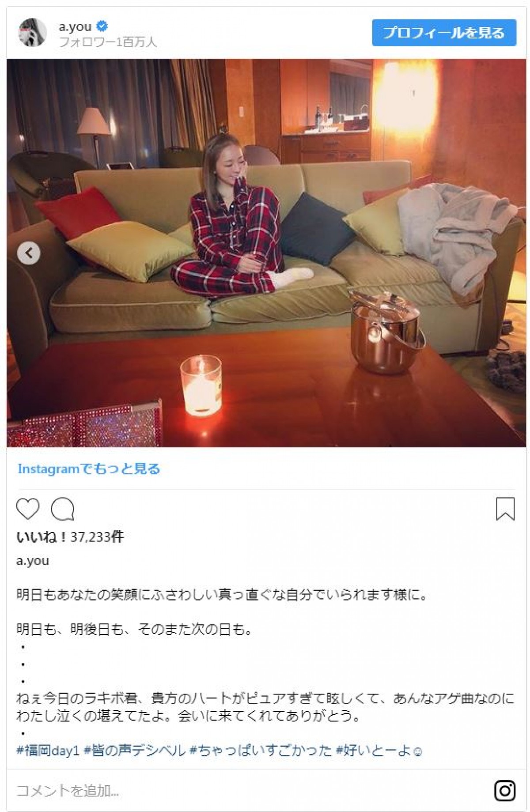Click フォロワー1百万人 follower count text
Screen dimensions: 530x812
click(x=108, y=42)
